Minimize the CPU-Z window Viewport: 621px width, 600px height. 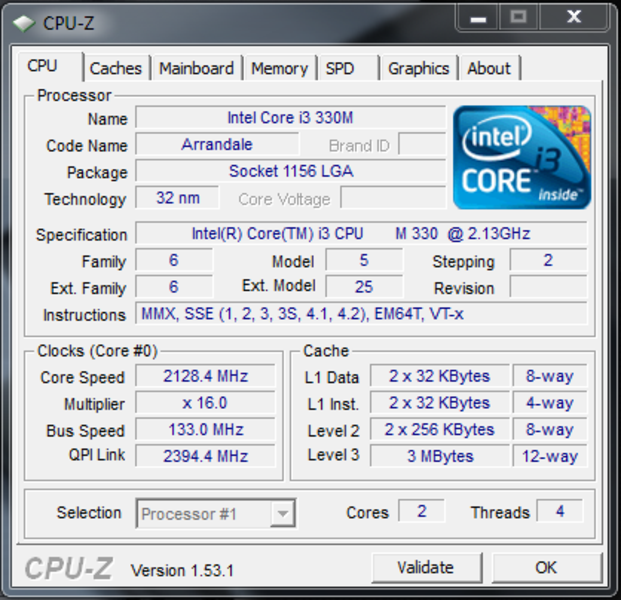[x=478, y=17]
